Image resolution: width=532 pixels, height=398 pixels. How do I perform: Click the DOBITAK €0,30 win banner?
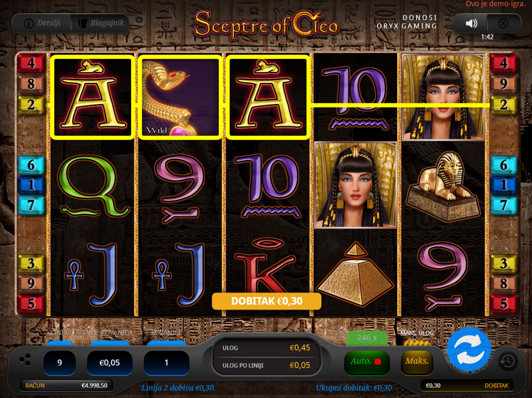(267, 301)
